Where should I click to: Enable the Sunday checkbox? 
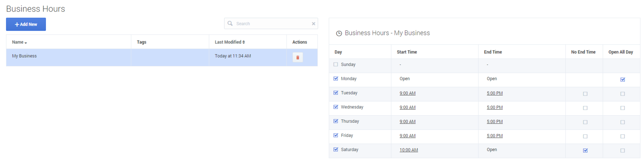coord(336,64)
